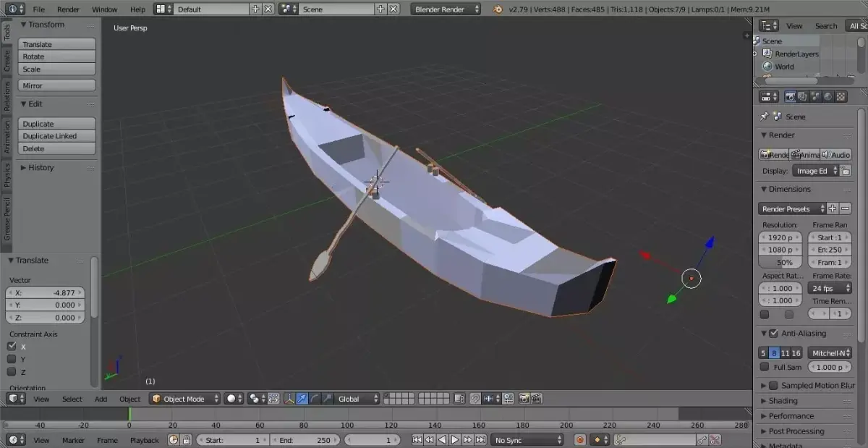This screenshot has width=868, height=448.
Task: Click the 50% resolution percentage slider
Action: 780,263
